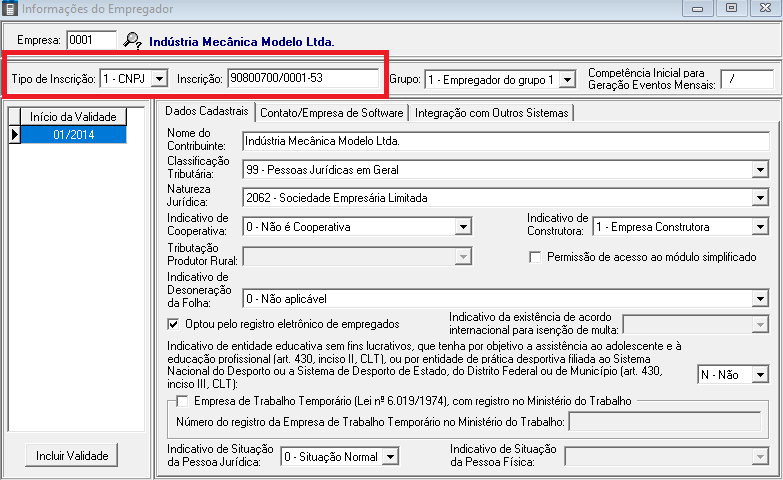Click the Nome do Contribuinte field
This screenshot has width=783, height=480.
[x=505, y=141]
